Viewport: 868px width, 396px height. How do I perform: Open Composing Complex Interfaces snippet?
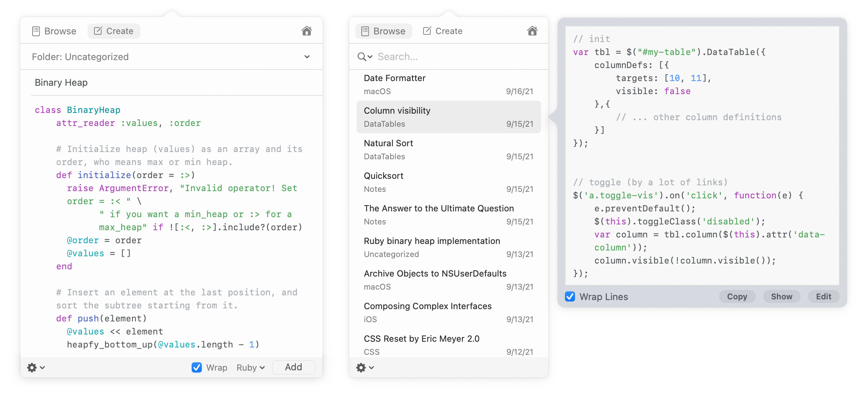448,313
